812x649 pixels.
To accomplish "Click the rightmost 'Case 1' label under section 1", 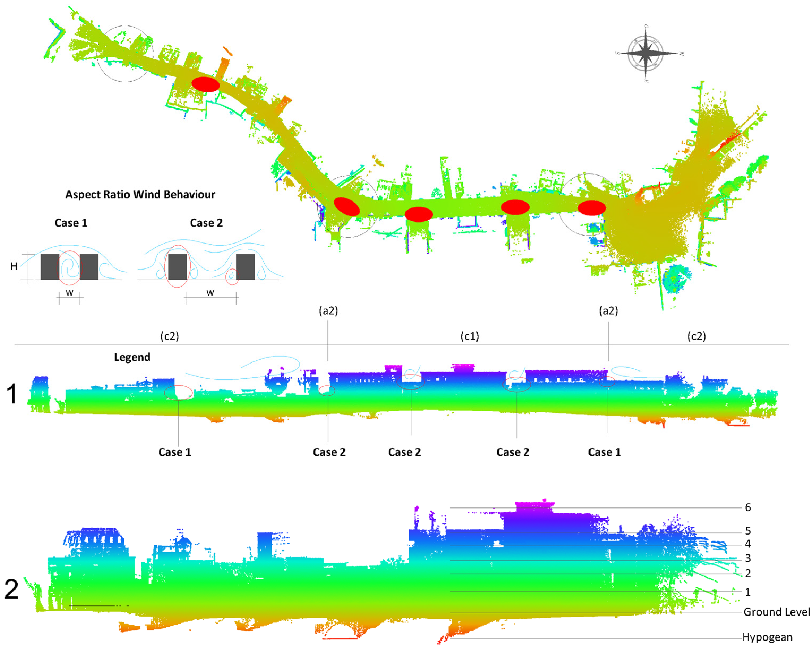I will click(x=604, y=452).
